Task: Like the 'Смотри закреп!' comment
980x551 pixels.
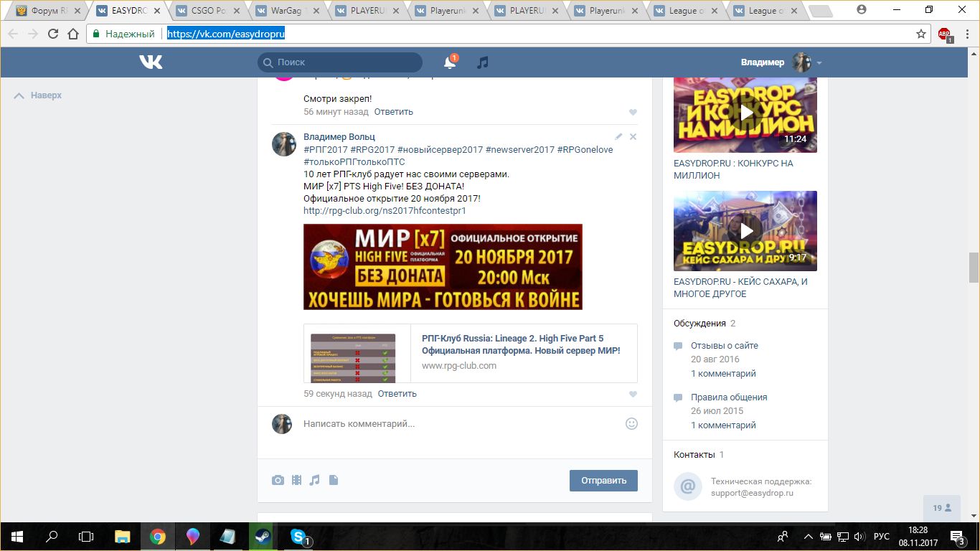Action: [633, 113]
